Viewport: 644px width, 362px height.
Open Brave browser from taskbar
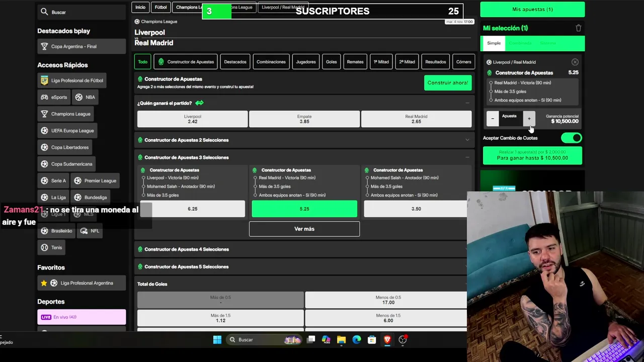coord(387,340)
